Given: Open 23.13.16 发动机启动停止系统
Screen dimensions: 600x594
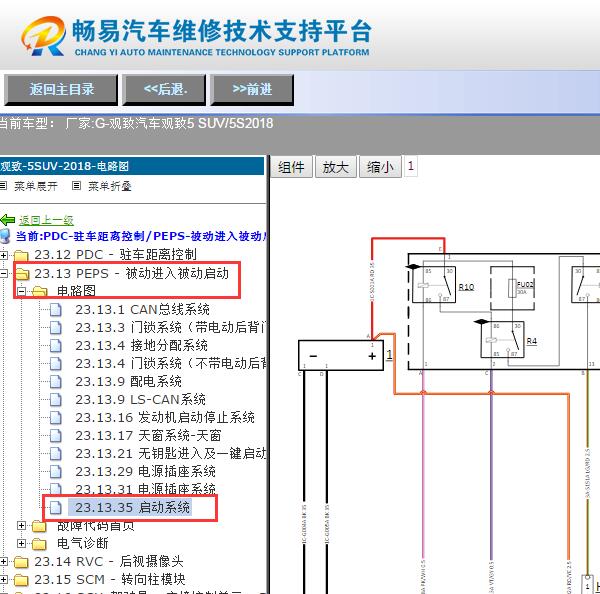Looking at the screenshot, I should pyautogui.click(x=165, y=417).
